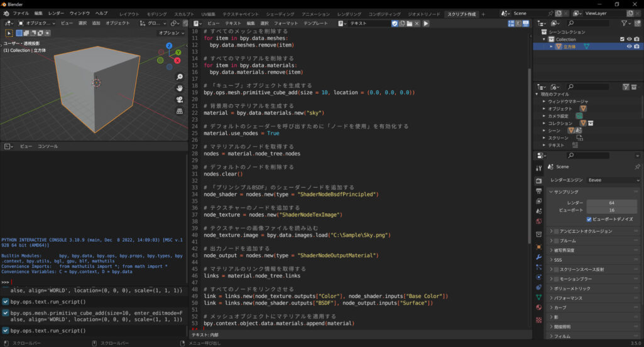
Task: Click the outliner search field
Action: (587, 23)
